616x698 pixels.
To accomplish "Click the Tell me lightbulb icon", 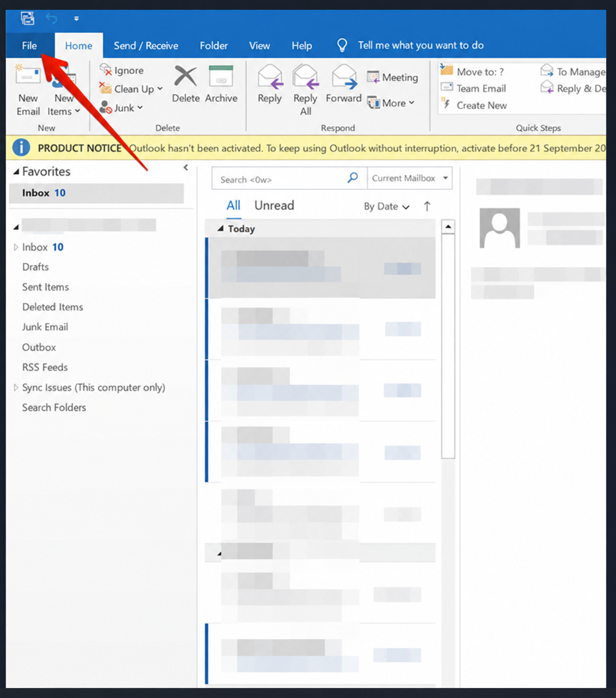I will pos(342,45).
